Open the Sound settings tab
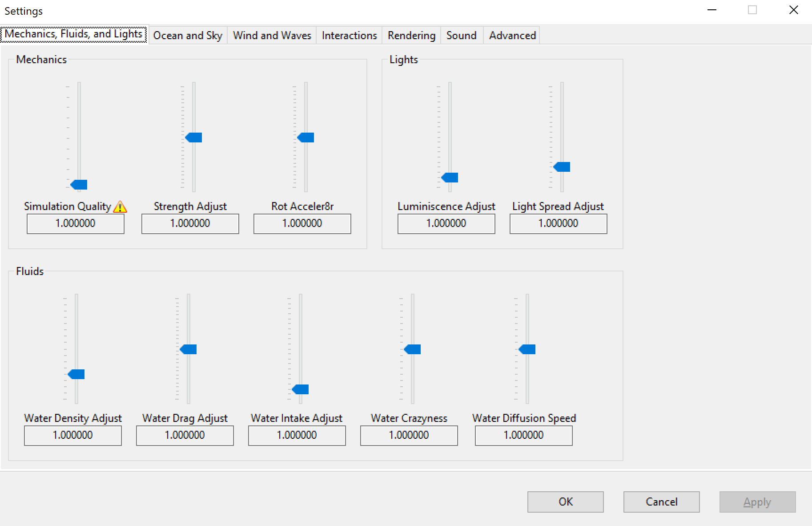Screen dimensions: 812x526 pyautogui.click(x=461, y=36)
